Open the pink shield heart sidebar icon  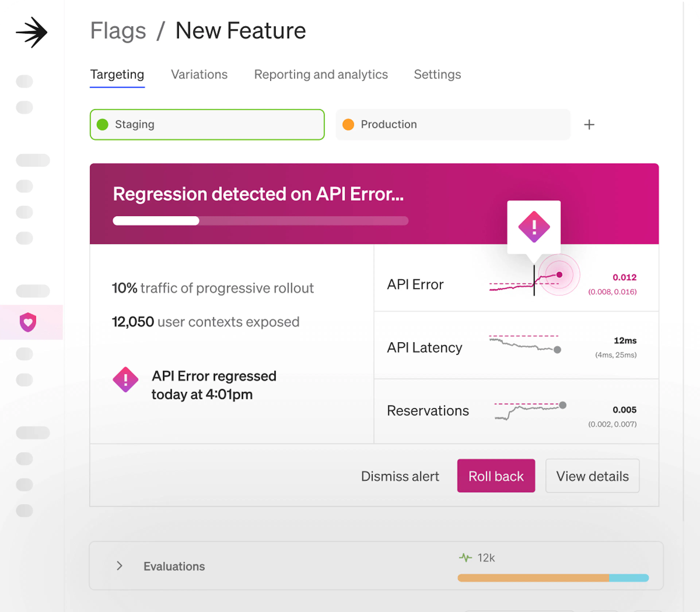pos(28,322)
